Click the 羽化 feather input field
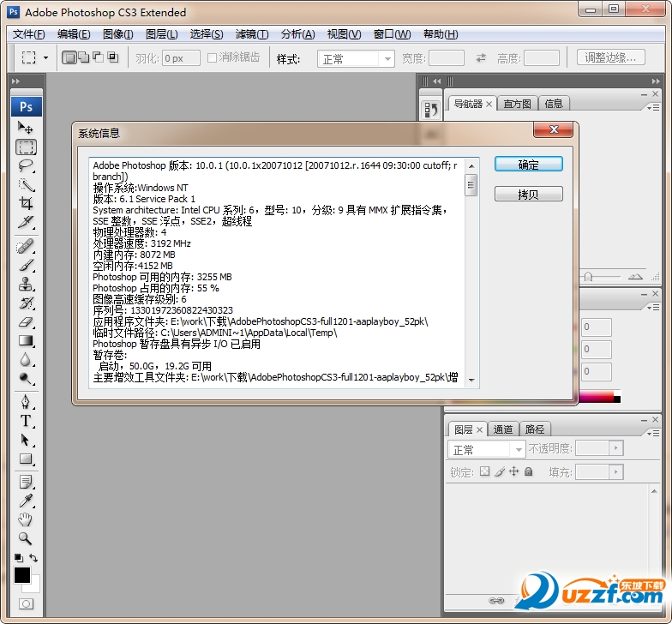 coord(181,58)
